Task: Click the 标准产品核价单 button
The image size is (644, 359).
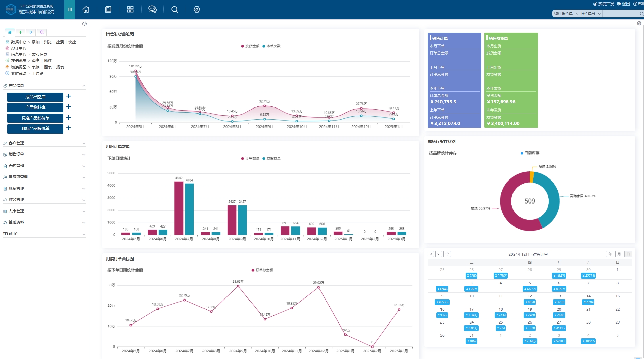Action: [35, 118]
